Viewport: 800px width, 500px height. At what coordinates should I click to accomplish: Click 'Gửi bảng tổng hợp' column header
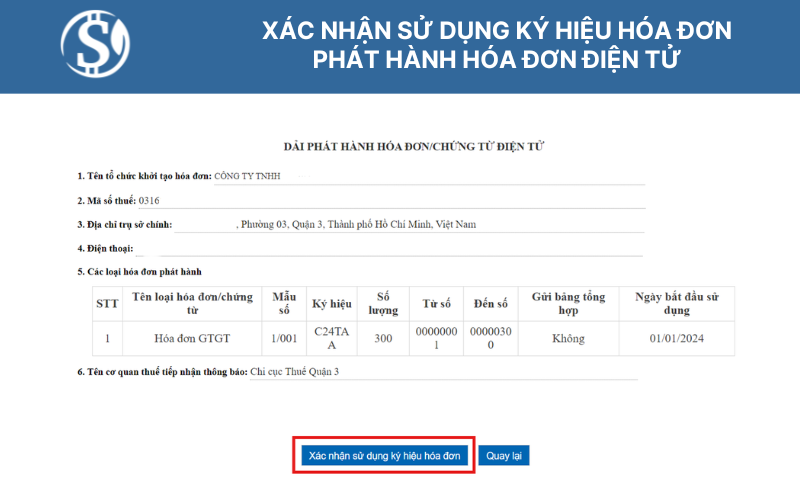[x=568, y=304]
